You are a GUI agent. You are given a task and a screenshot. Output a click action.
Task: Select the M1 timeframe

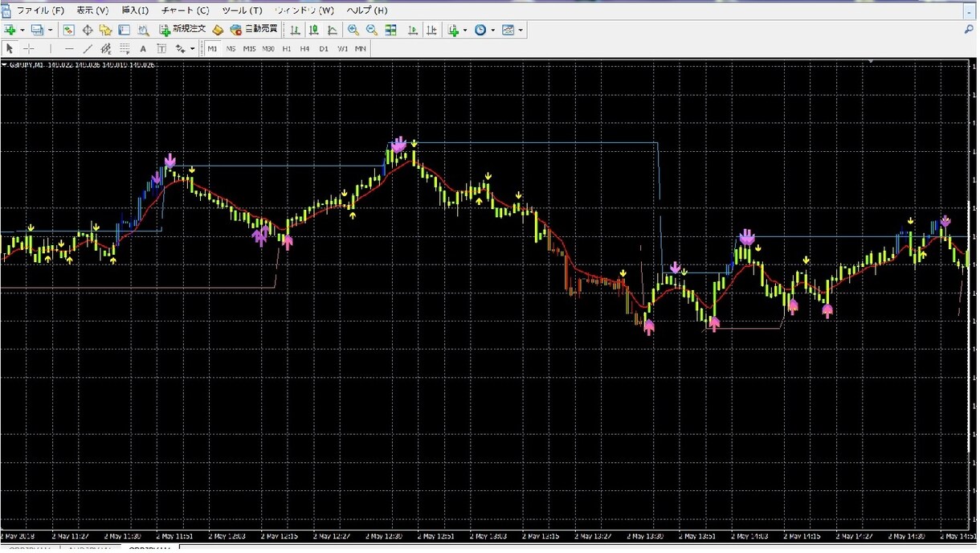point(212,48)
